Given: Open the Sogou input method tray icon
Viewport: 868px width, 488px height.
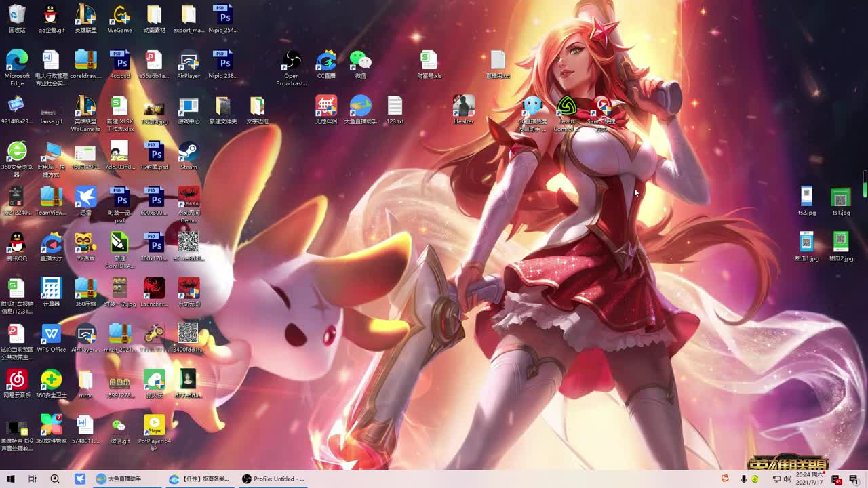Looking at the screenshot, I should 725,479.
